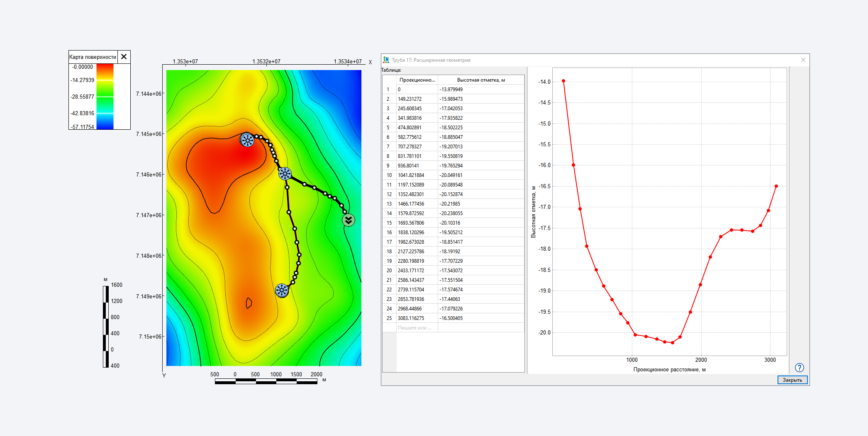The width and height of the screenshot is (868, 436).
Task: Click the green sink node with double chevron
Action: point(349,220)
